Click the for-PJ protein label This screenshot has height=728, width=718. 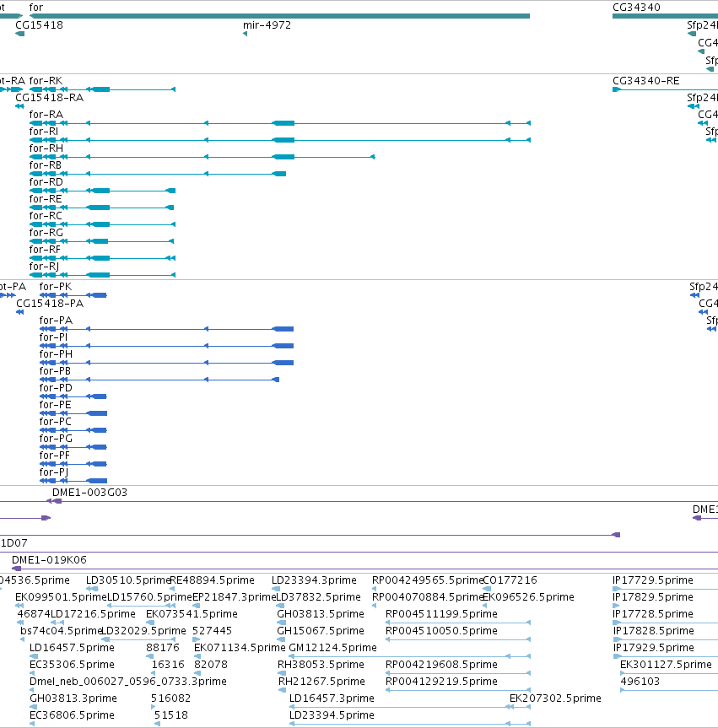tap(54, 472)
